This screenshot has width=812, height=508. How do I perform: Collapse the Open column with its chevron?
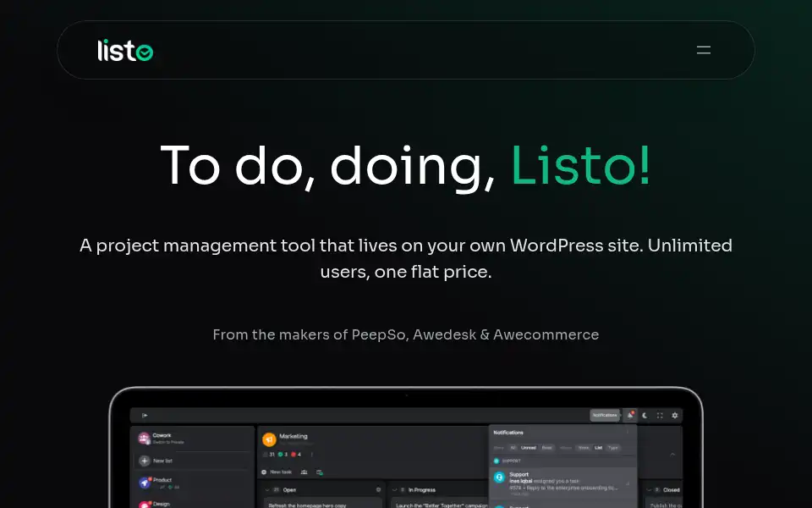pyautogui.click(x=267, y=490)
